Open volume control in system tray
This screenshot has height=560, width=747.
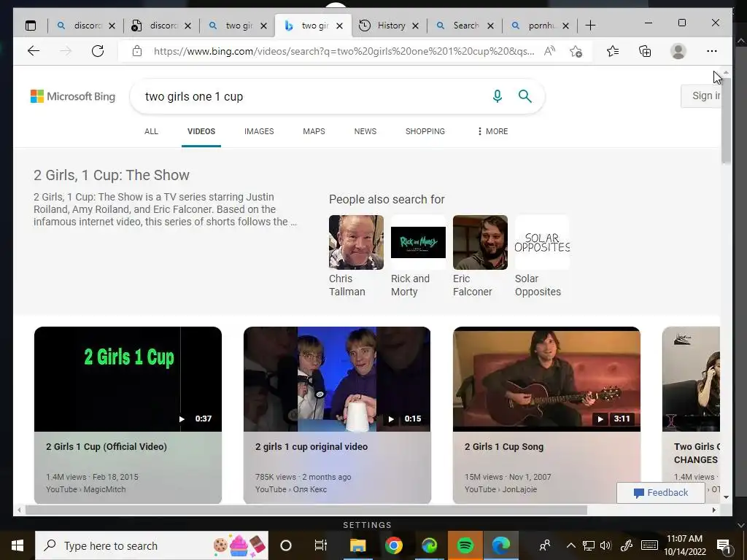tap(605, 545)
